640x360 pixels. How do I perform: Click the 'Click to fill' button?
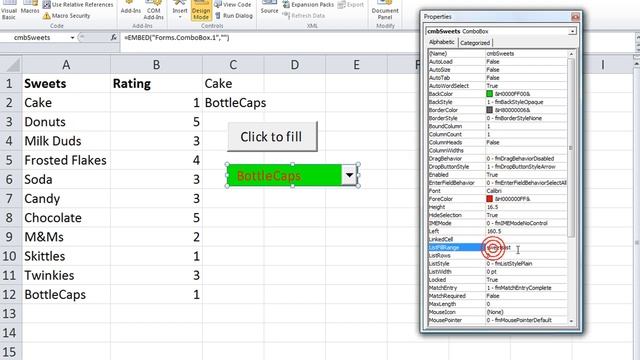272,137
